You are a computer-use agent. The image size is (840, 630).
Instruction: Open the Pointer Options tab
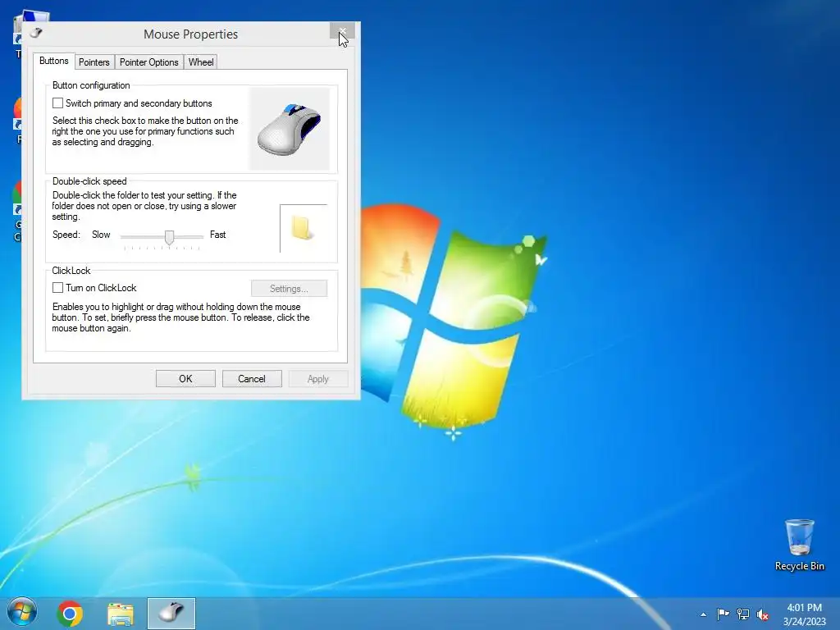pyautogui.click(x=149, y=62)
